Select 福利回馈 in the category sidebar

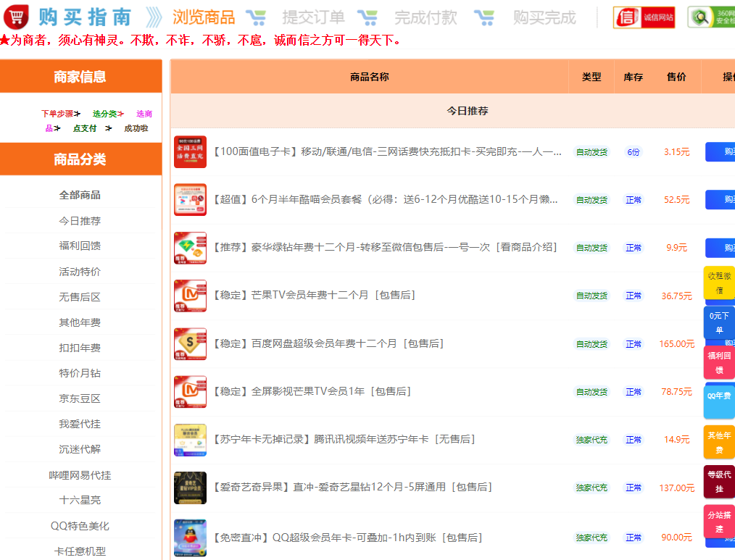(80, 246)
